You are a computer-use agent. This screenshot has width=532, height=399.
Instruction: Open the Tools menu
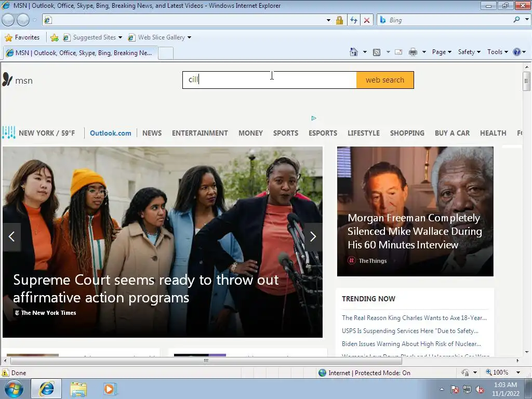pos(497,52)
